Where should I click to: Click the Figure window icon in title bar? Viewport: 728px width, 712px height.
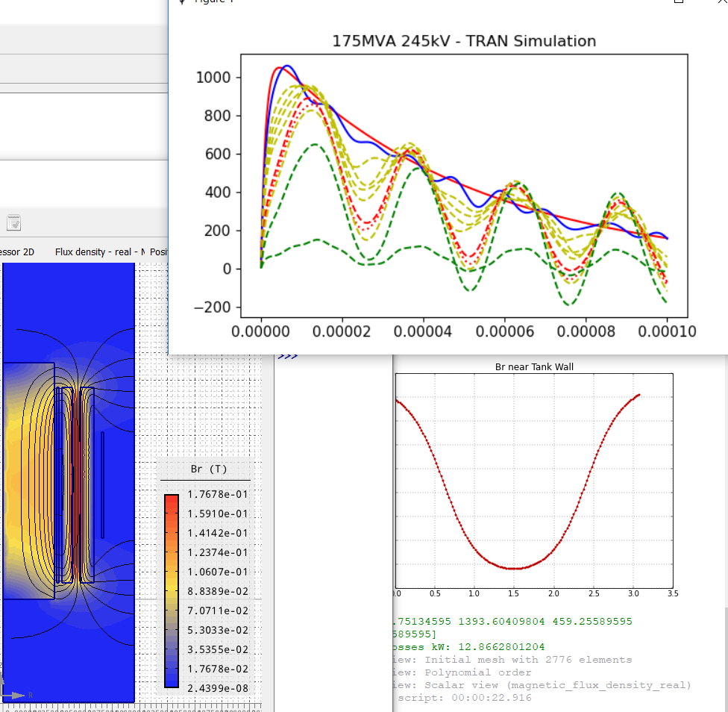(181, 1)
